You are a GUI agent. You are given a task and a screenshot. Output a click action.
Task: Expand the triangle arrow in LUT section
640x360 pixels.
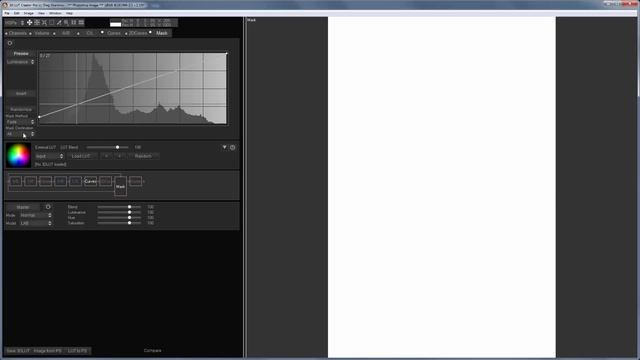(x=224, y=147)
